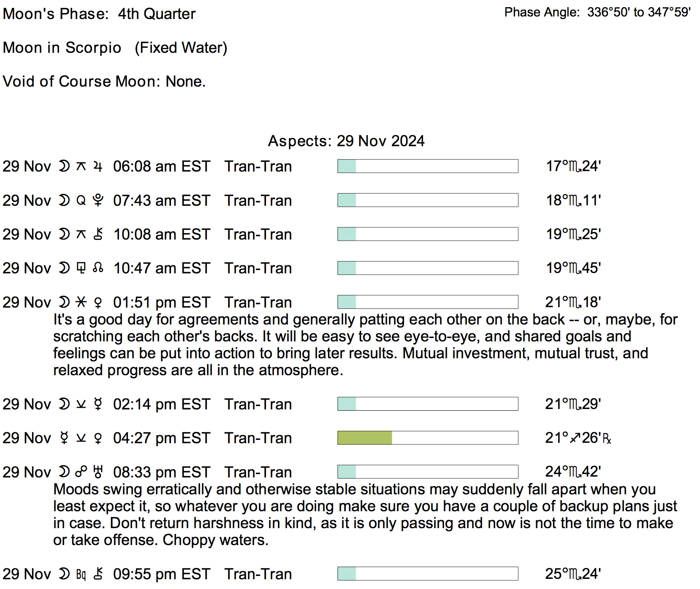Select the bi-quintile symbol in the 09:55 pm row
The height and width of the screenshot is (589, 700).
(x=81, y=574)
